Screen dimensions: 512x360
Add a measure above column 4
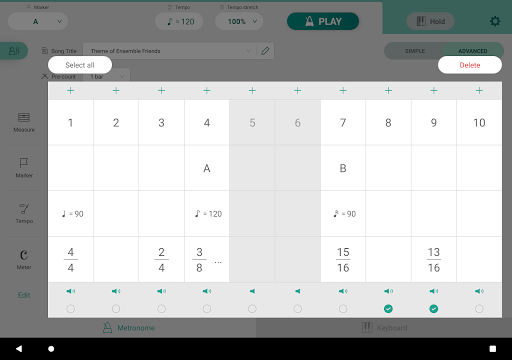pyautogui.click(x=207, y=90)
